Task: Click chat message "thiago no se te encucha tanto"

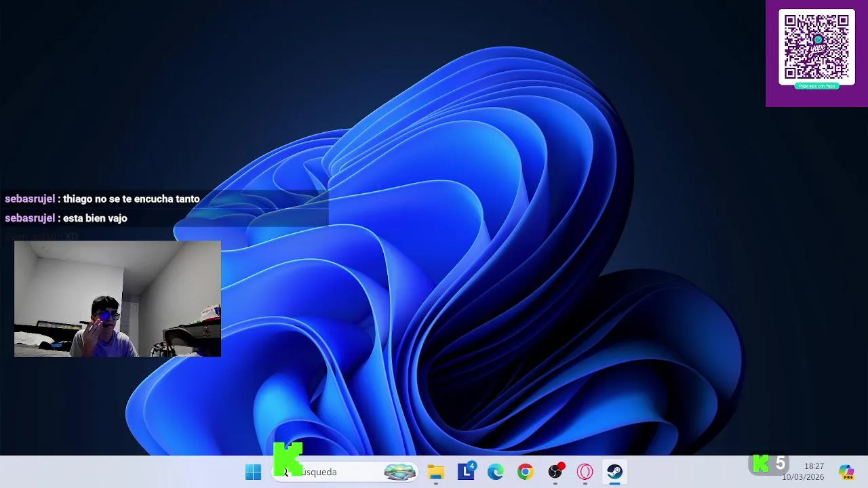Action: (x=132, y=199)
